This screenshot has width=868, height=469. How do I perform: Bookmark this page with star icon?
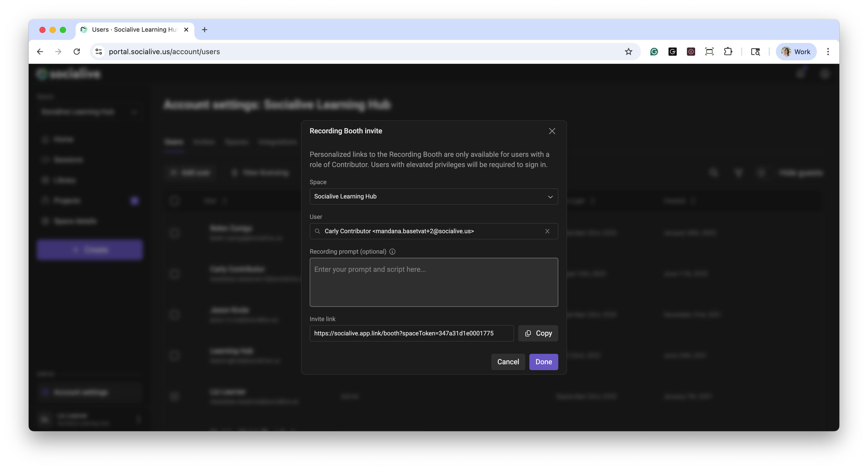pos(628,52)
